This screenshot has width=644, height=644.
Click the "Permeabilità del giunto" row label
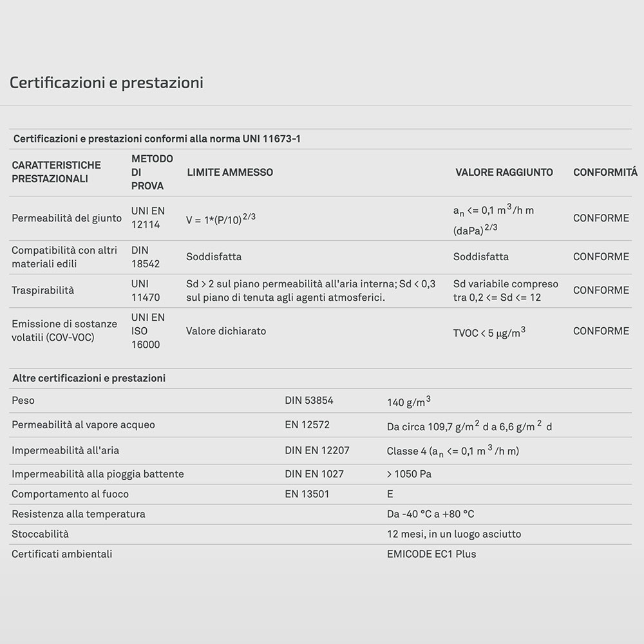(66, 218)
